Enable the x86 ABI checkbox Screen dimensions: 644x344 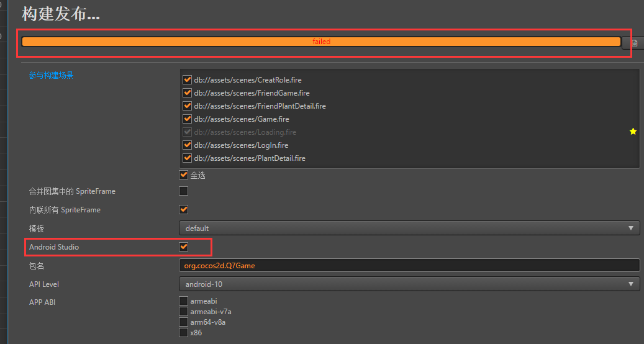click(x=184, y=332)
